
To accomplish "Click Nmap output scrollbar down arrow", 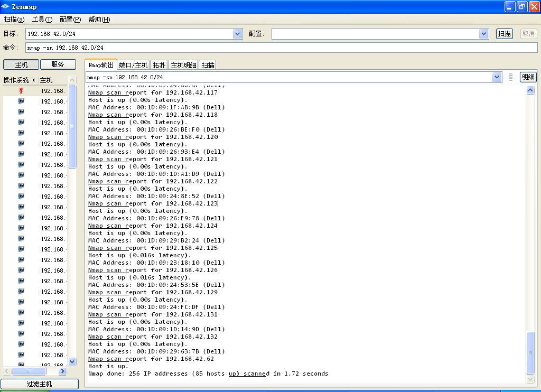I will [530, 379].
